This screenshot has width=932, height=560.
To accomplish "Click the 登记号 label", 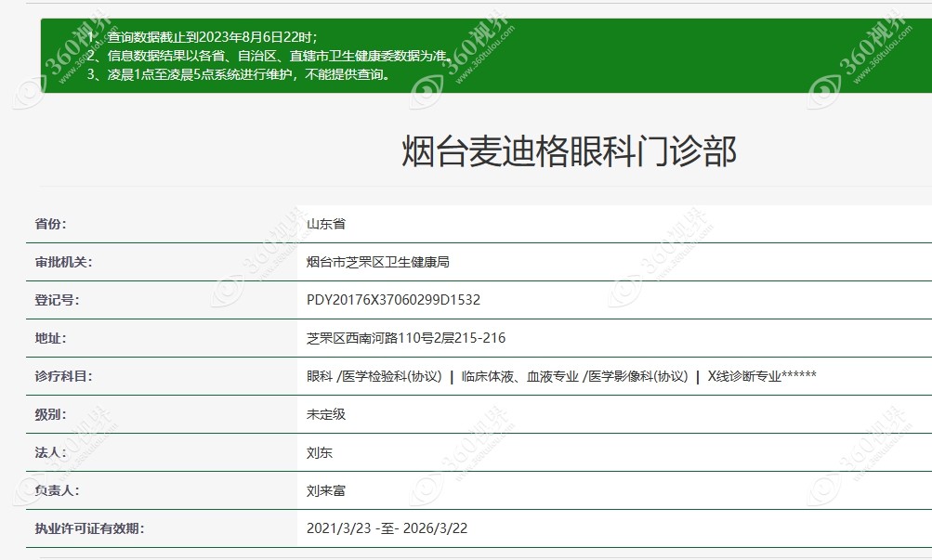I will click(57, 300).
